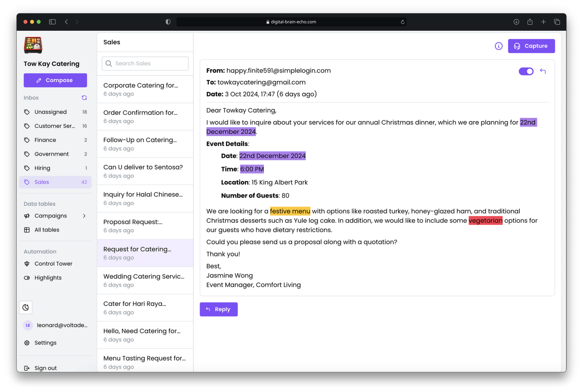Viewport: 583px width, 392px height.
Task: Click the Highlights pill icon
Action: tap(27, 278)
